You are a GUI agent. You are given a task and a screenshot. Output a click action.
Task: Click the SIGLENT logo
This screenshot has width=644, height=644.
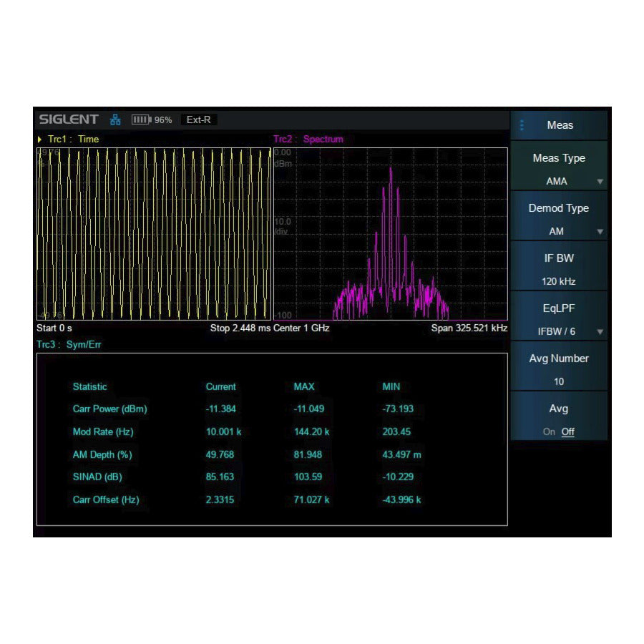tap(68, 119)
